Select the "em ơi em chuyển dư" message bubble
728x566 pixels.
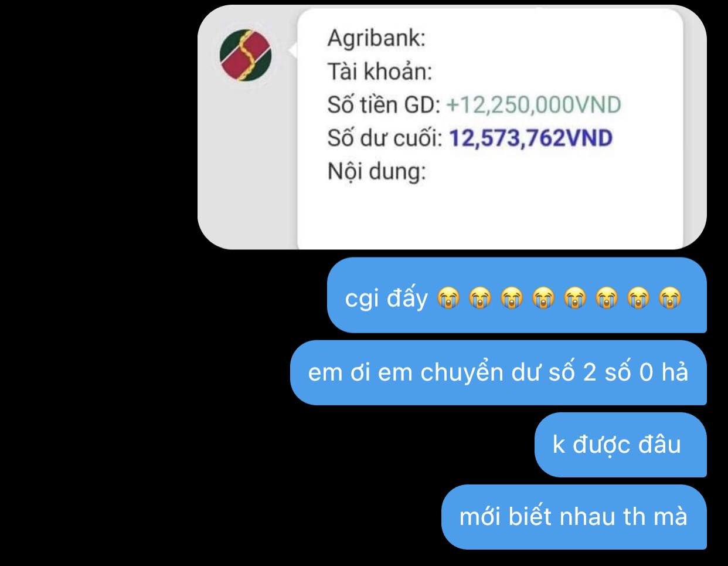coord(498,372)
